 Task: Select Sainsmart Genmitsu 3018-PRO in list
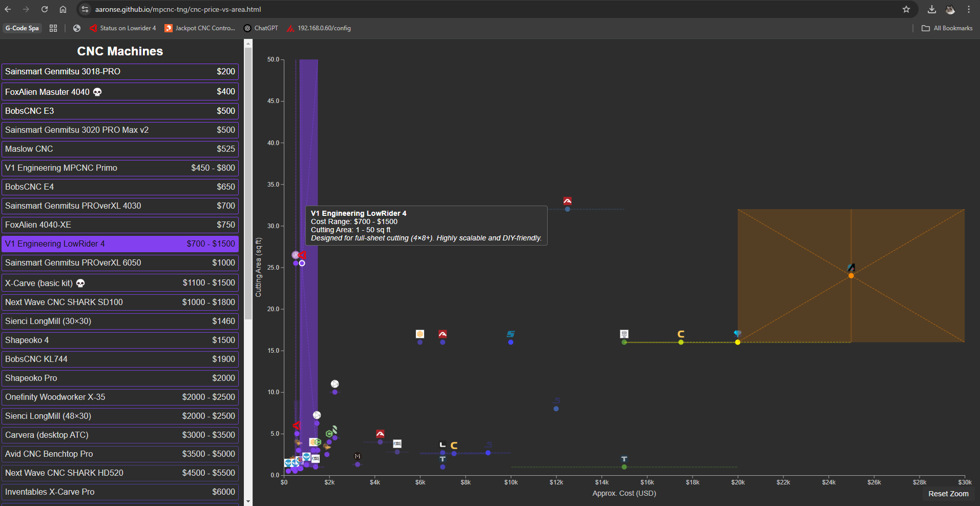(x=120, y=72)
